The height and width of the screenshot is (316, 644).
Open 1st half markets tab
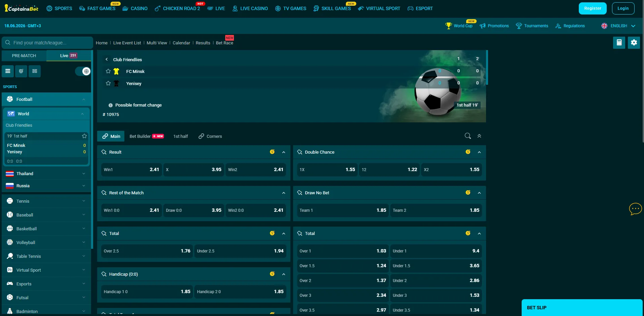point(180,136)
